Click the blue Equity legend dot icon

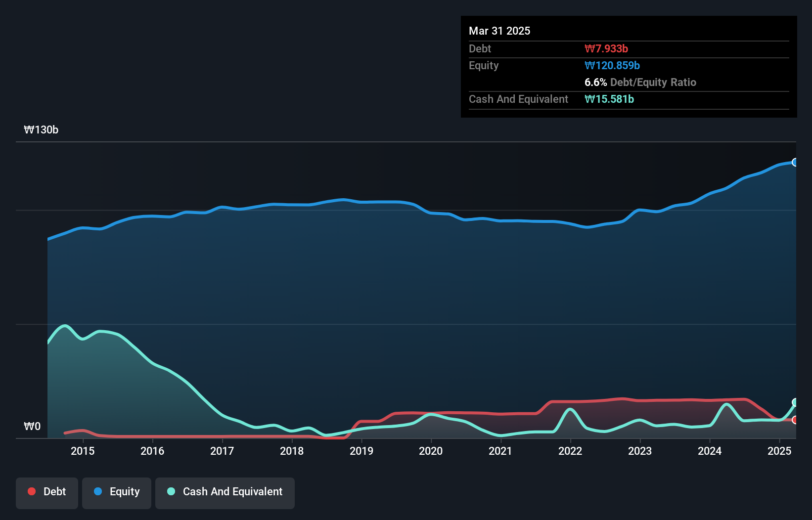tap(98, 491)
